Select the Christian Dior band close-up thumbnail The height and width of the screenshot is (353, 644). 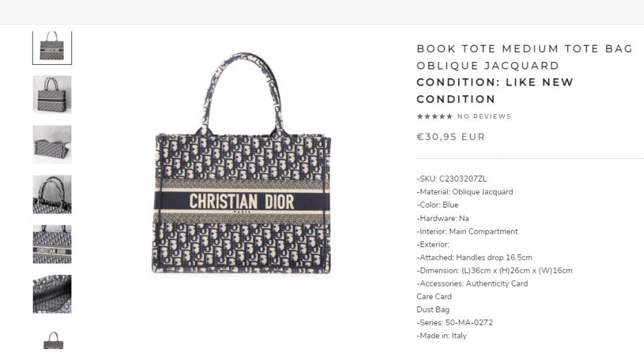tap(52, 244)
